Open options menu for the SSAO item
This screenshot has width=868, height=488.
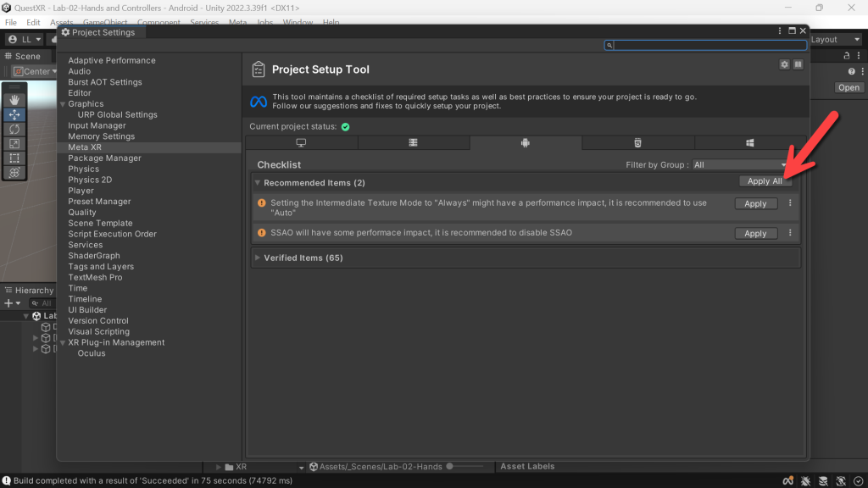point(790,233)
